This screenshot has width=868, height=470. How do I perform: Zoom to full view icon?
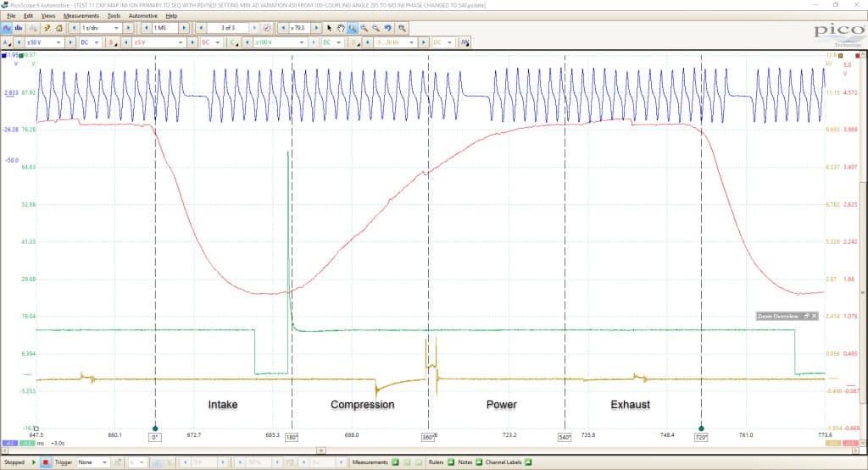coord(402,28)
